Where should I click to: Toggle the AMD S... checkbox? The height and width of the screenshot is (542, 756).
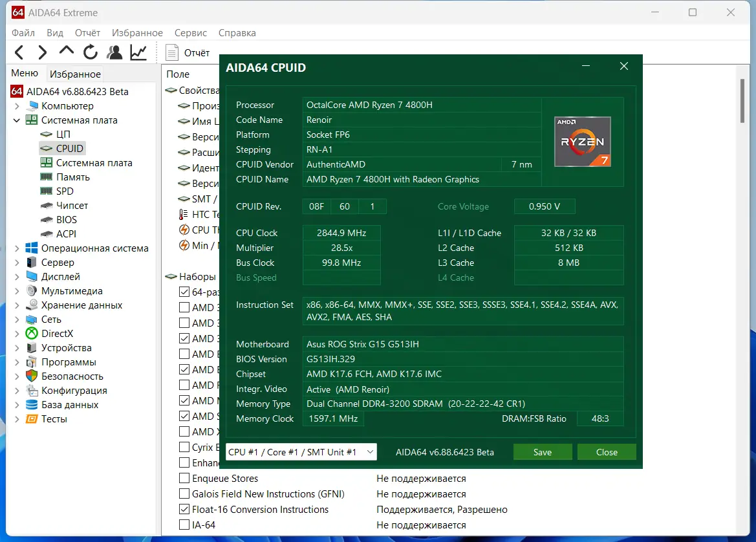point(184,416)
